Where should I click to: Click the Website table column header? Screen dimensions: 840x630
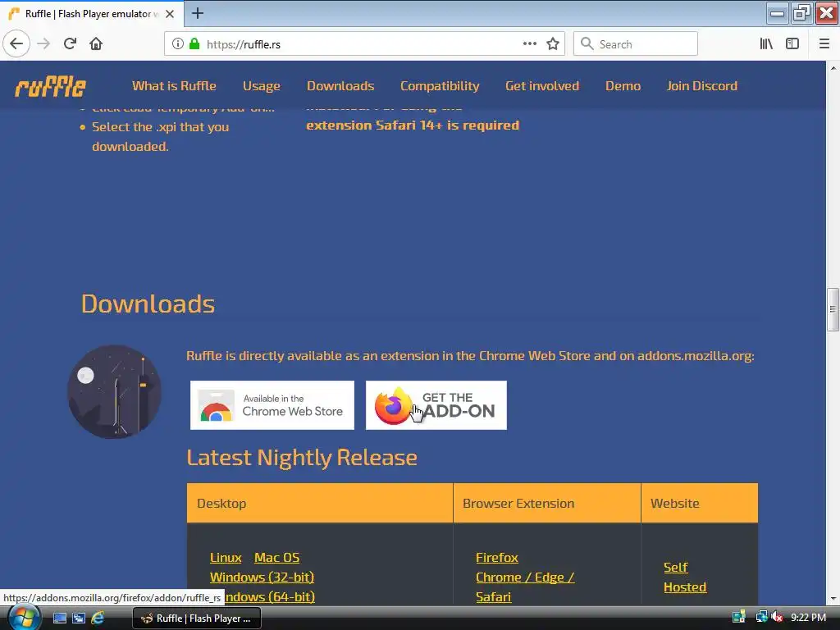tap(700, 503)
